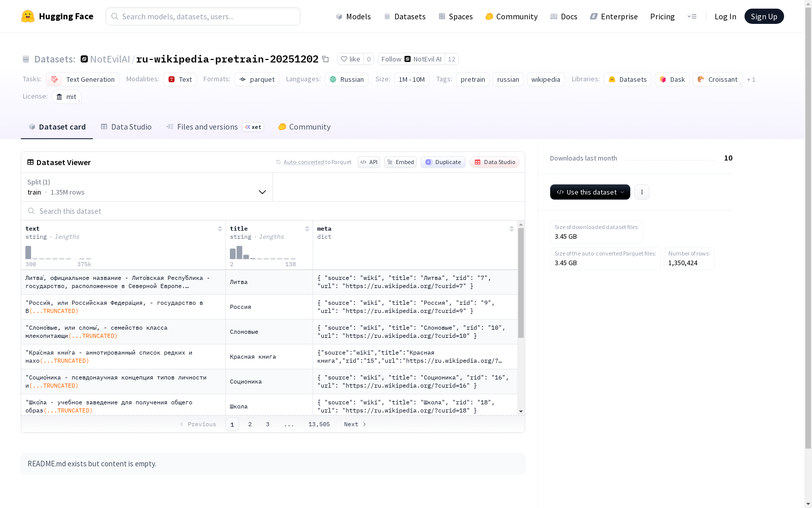Viewport: 812px width, 508px height.
Task: Go to the Pricing page
Action: [662, 16]
